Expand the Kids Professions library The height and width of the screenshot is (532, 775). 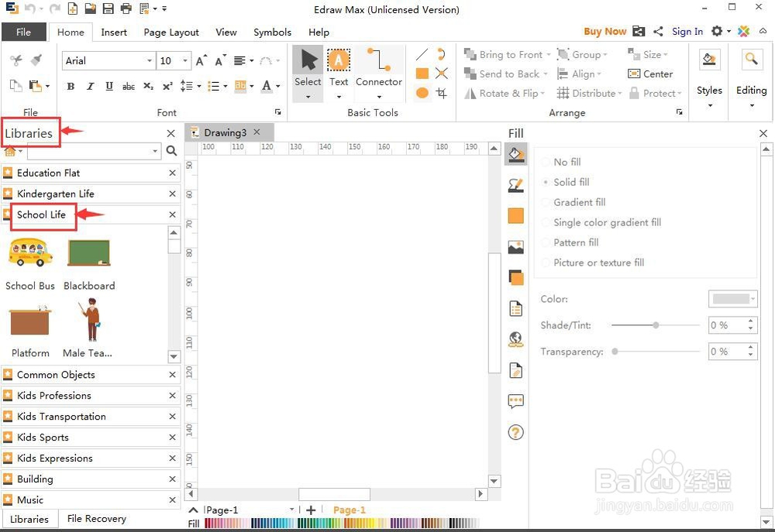[90, 396]
